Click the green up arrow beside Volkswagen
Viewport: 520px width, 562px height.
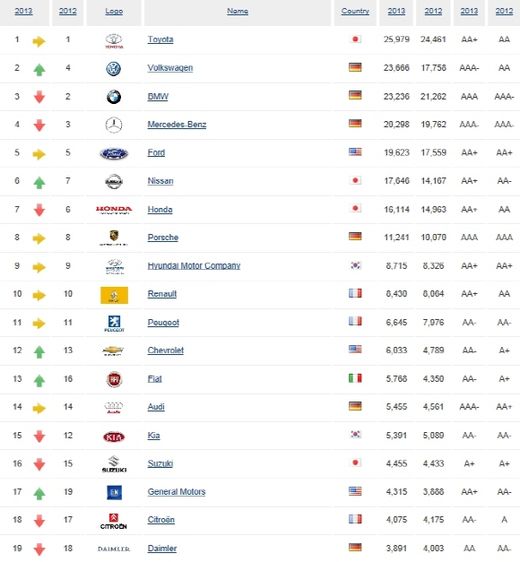click(39, 70)
